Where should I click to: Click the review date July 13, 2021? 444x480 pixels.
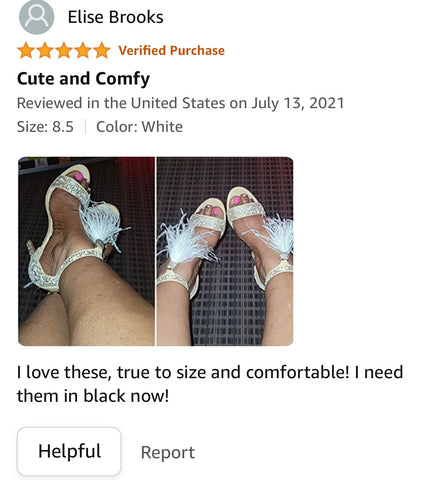point(298,103)
